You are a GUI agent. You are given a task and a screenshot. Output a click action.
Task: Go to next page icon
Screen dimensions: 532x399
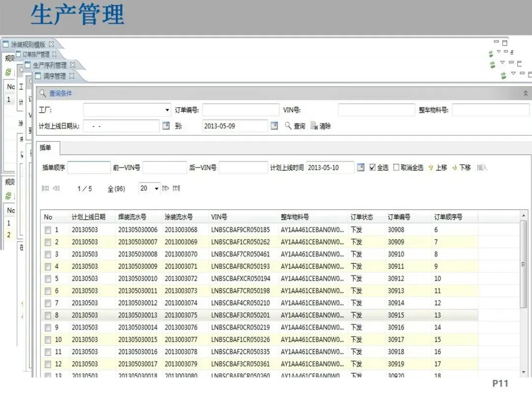(166, 188)
